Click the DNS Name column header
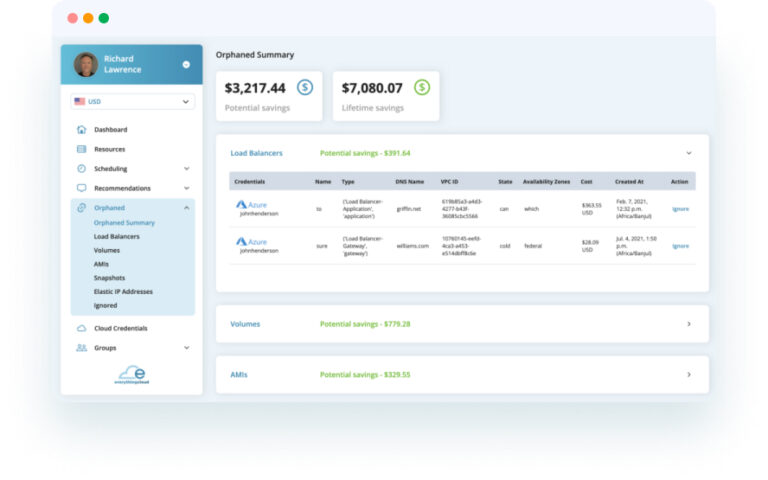This screenshot has height=480, width=768. pyautogui.click(x=409, y=182)
